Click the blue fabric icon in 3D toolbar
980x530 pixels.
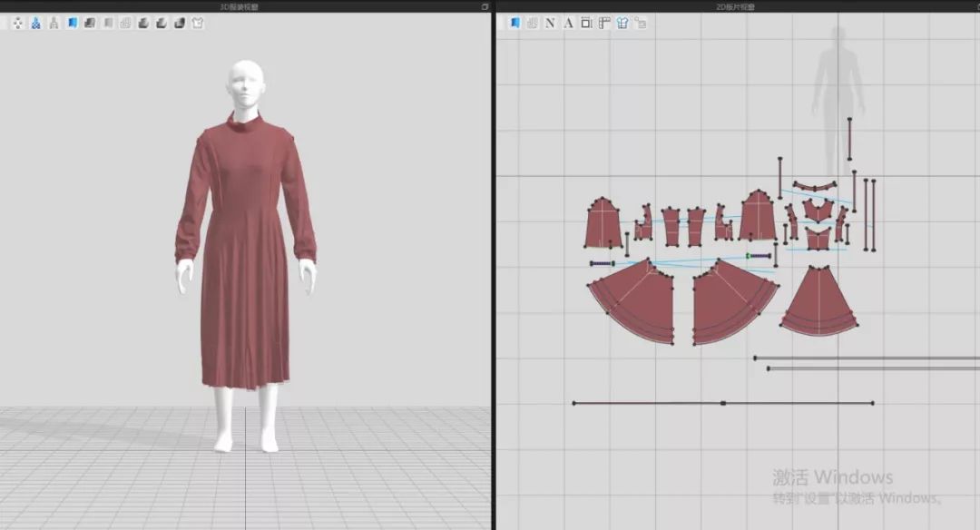tap(73, 23)
